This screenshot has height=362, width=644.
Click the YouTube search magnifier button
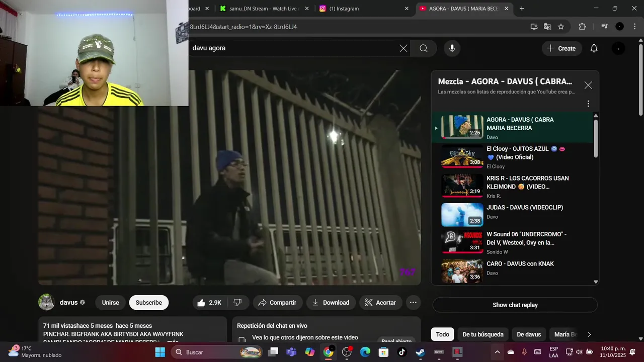pyautogui.click(x=424, y=48)
